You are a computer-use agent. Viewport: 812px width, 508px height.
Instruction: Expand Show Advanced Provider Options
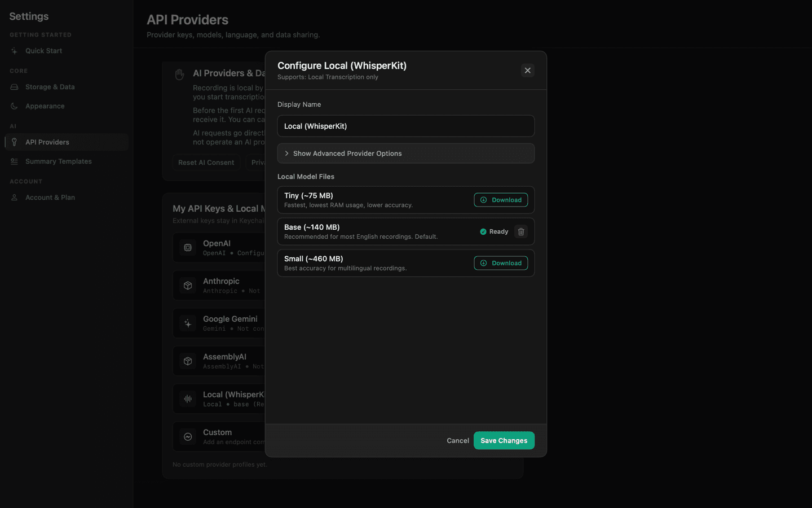[x=405, y=154]
